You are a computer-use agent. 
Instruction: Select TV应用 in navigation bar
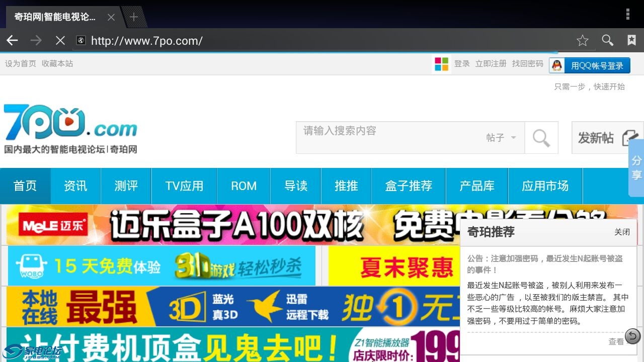(184, 186)
